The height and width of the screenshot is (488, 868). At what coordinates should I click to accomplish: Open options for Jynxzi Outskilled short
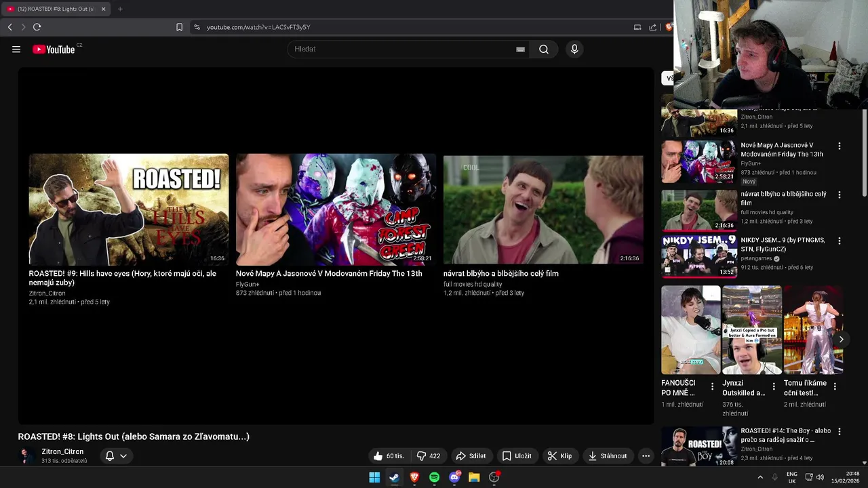(x=774, y=386)
